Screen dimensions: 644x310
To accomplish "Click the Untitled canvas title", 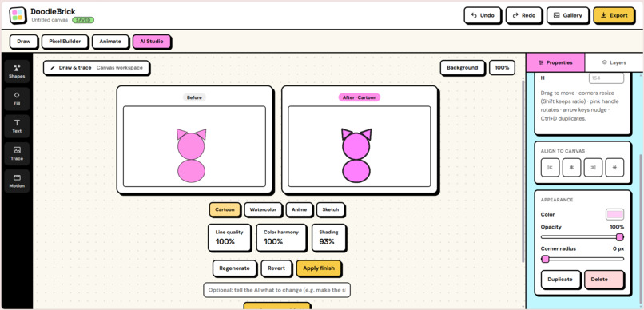I will click(50, 20).
